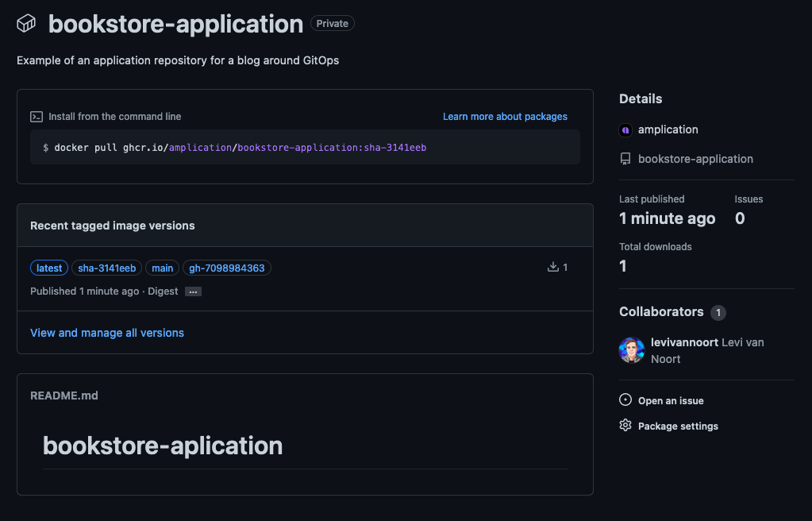812x521 pixels.
Task: Click the Package settings link
Action: click(x=678, y=426)
